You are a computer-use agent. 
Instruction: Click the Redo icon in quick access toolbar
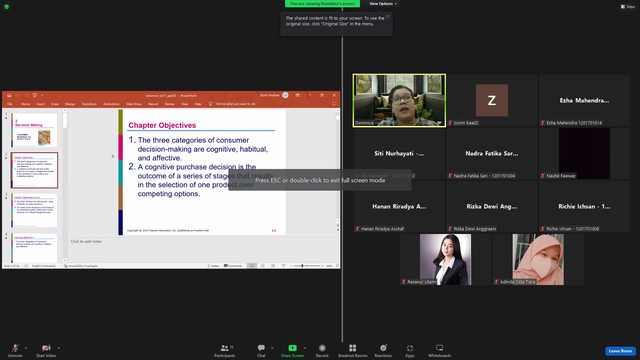point(27,96)
